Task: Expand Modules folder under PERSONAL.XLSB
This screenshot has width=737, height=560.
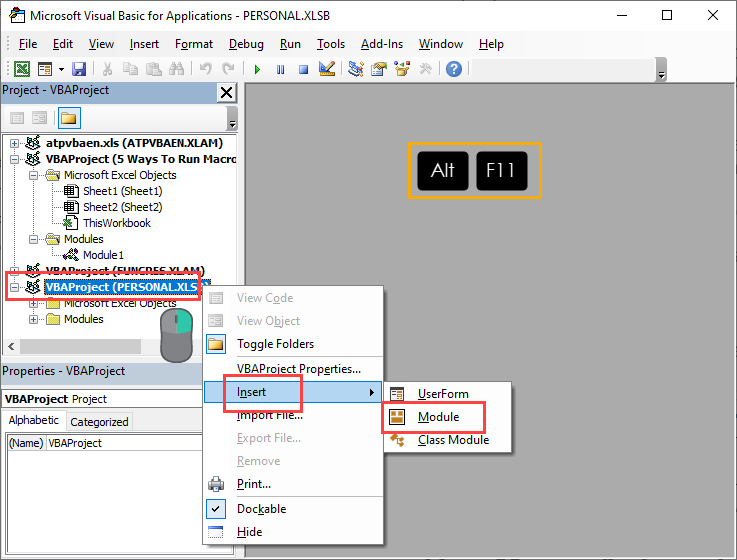Action: tap(33, 319)
